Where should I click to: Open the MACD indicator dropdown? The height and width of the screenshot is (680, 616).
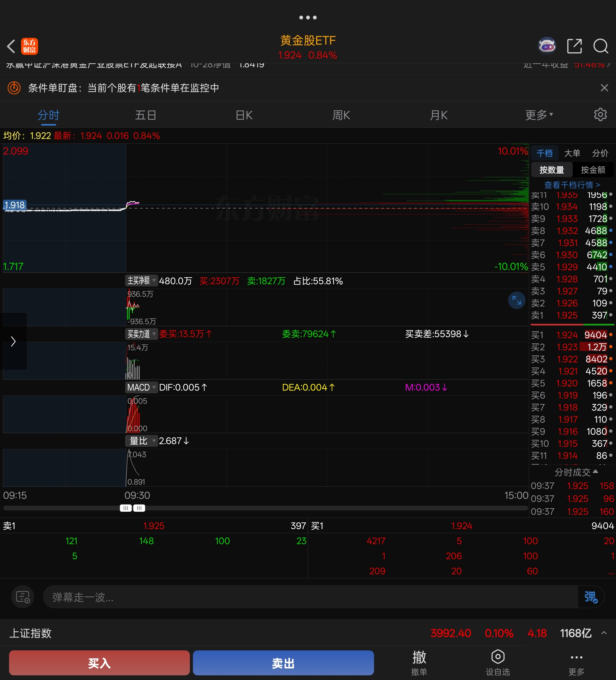click(x=141, y=387)
